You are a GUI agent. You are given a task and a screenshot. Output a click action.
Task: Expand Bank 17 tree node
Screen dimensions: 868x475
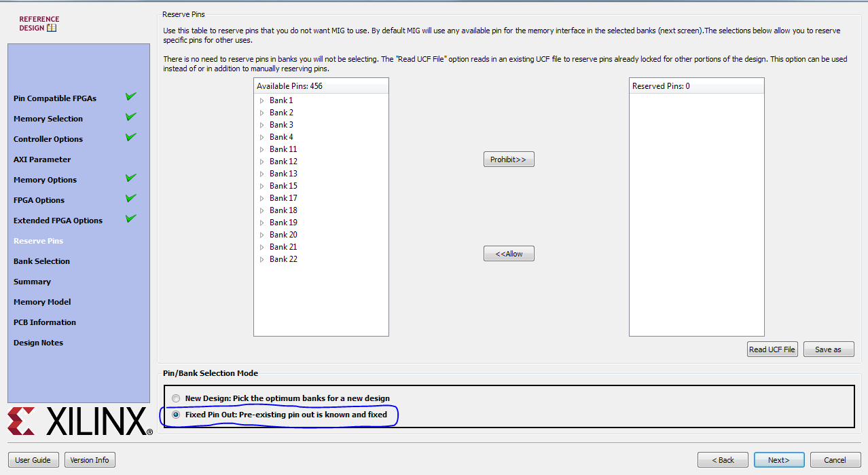pyautogui.click(x=262, y=198)
